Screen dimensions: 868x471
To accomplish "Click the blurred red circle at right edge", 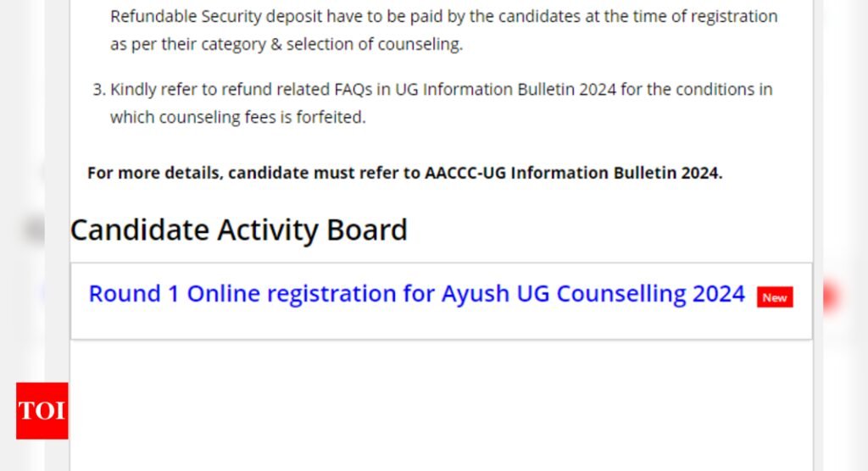I will 832,296.
